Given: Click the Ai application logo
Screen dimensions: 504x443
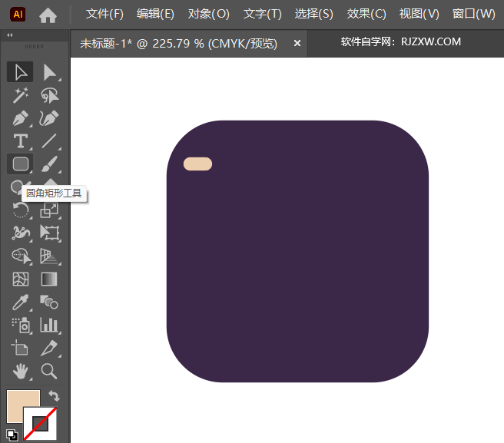Looking at the screenshot, I should coord(18,15).
